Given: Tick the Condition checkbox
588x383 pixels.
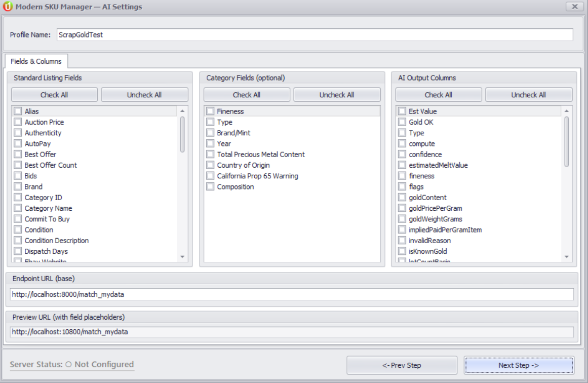Looking at the screenshot, I should 18,229.
